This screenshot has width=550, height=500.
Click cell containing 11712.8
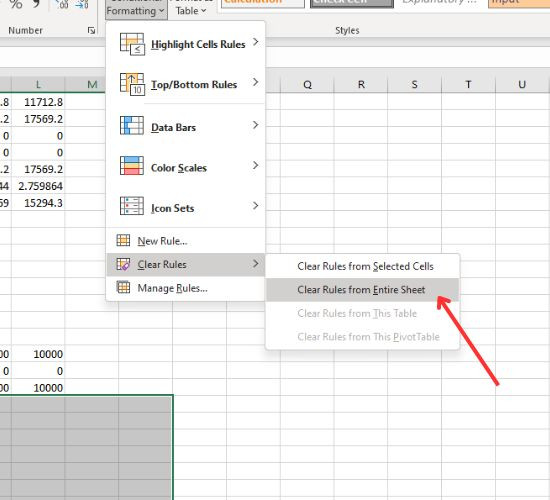coord(38,102)
